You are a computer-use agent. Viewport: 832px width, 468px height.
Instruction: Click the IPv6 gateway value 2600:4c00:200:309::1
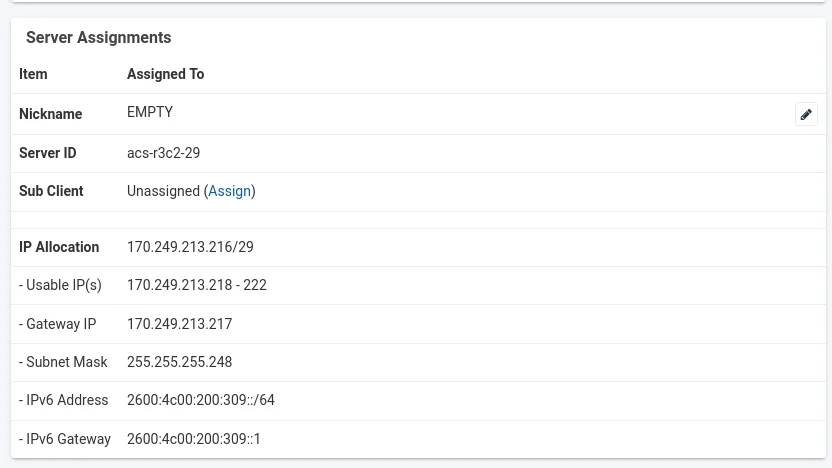(194, 439)
